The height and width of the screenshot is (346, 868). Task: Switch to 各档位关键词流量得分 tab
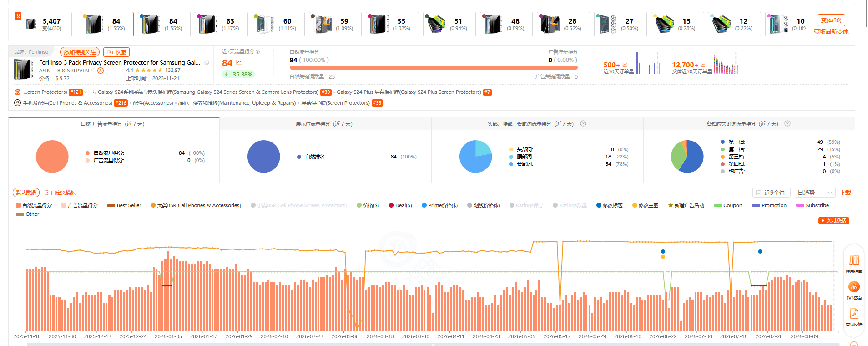coord(749,124)
